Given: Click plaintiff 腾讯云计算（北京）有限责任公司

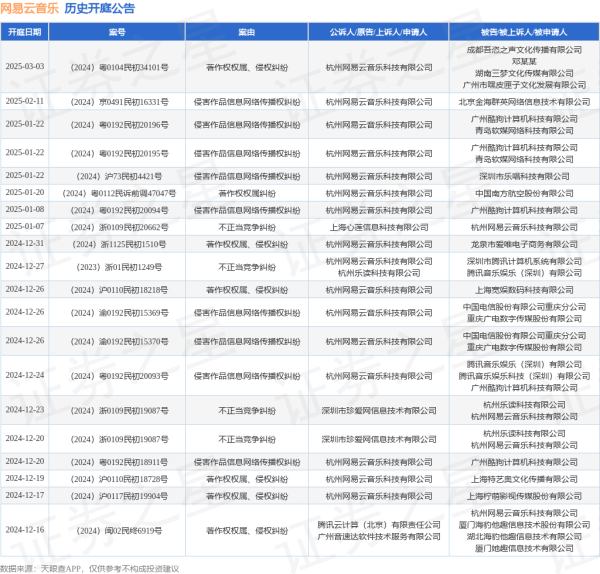Looking at the screenshot, I should 379,525.
